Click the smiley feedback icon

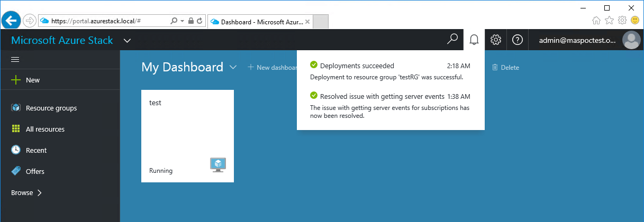pos(635,20)
